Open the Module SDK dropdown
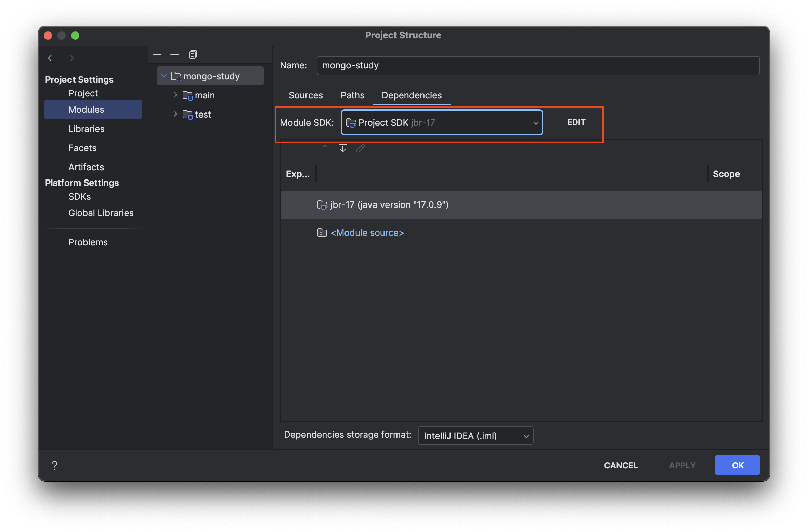This screenshot has height=532, width=808. (442, 122)
